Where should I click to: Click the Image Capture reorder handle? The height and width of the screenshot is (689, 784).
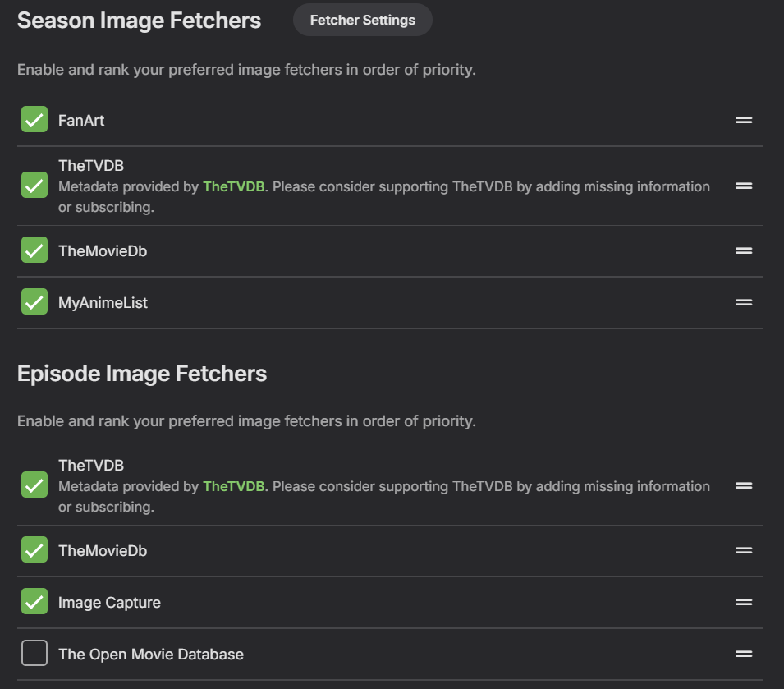744,602
